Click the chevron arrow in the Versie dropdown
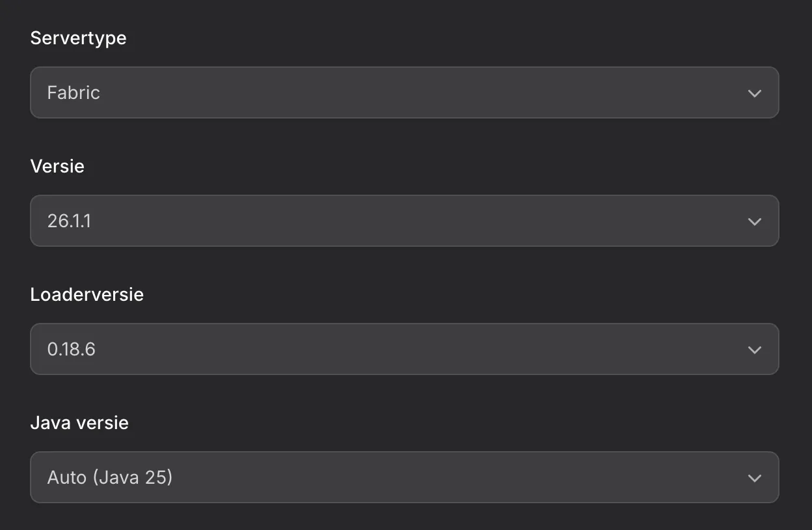This screenshot has width=812, height=530. [754, 221]
